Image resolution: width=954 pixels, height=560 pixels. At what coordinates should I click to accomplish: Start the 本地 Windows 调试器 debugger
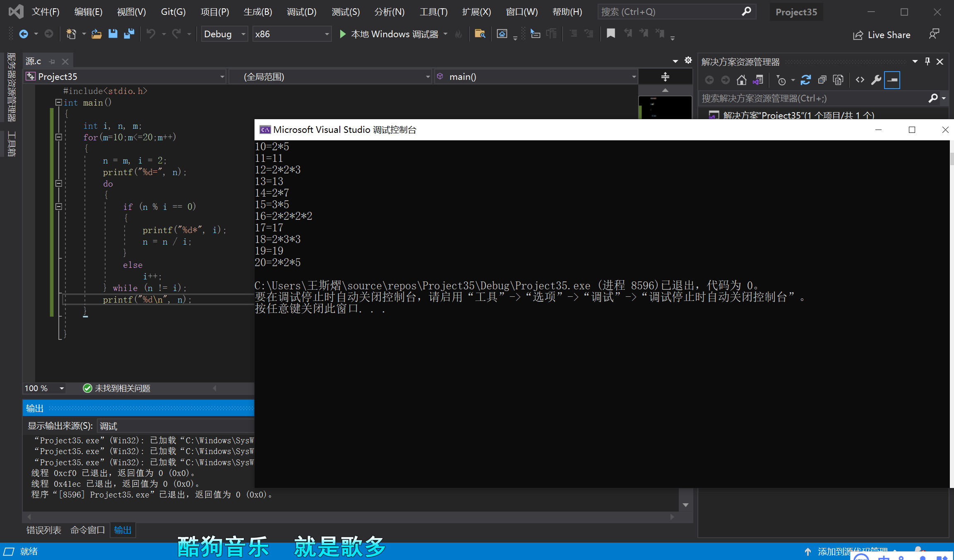tap(388, 34)
